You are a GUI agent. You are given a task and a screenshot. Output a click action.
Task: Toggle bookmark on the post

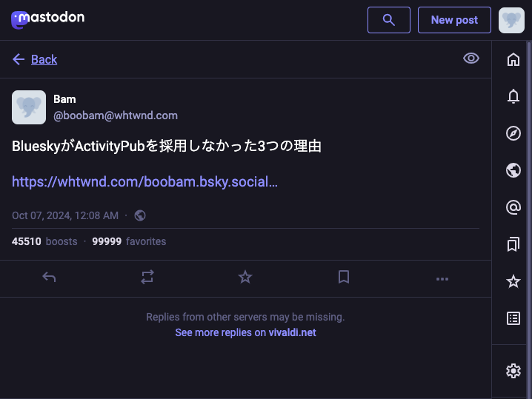pos(344,278)
